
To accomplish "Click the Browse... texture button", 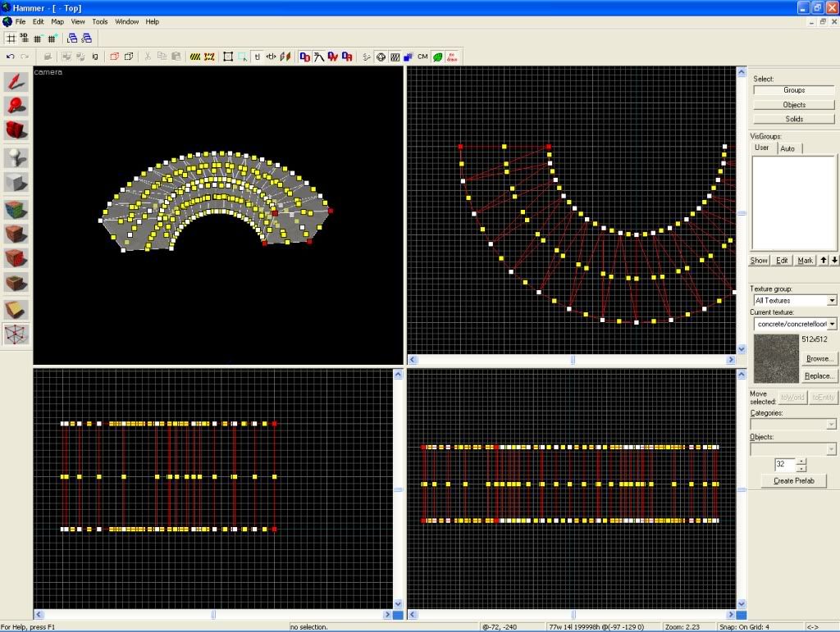I will 819,359.
